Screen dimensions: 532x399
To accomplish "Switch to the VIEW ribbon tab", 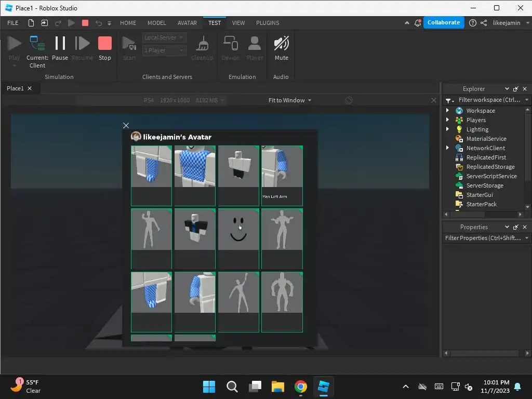I will (x=238, y=23).
